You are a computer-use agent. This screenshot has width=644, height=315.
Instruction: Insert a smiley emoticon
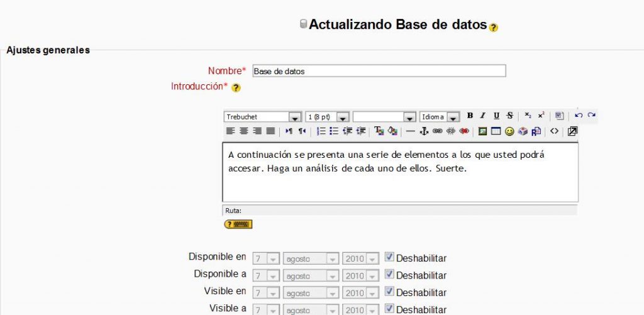pyautogui.click(x=509, y=131)
